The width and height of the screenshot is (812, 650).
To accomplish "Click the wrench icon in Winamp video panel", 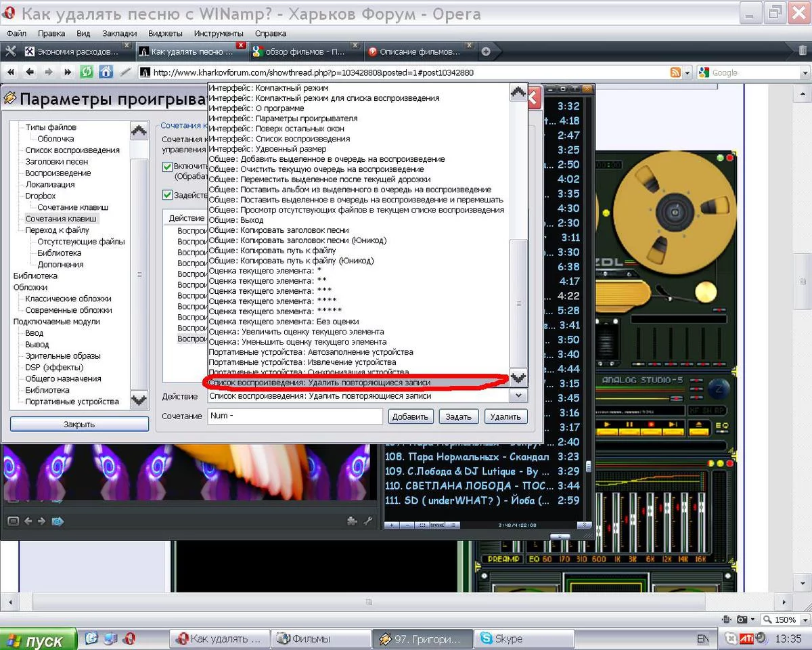I will [x=368, y=521].
